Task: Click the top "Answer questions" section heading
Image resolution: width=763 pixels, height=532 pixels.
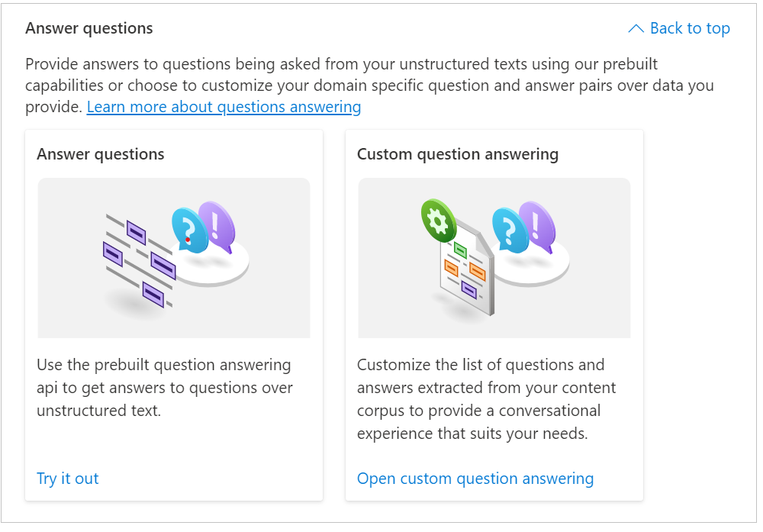Action: click(x=89, y=29)
